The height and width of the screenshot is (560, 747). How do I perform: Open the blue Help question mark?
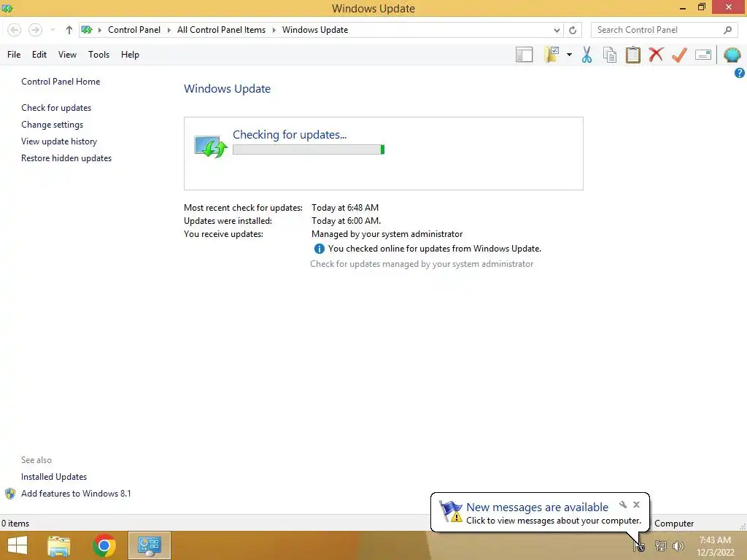click(x=740, y=73)
